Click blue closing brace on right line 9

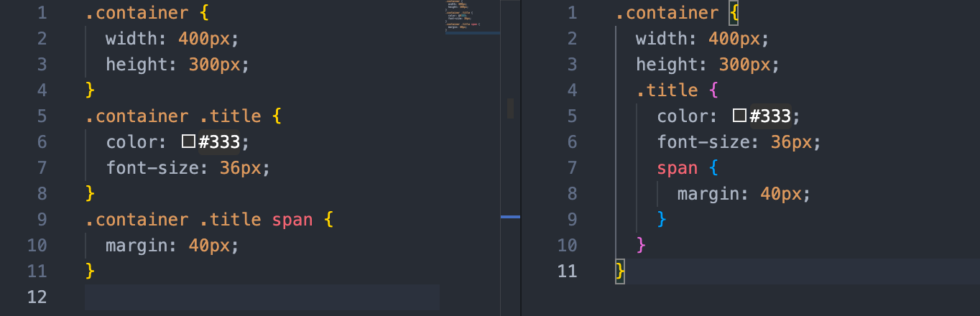[662, 220]
